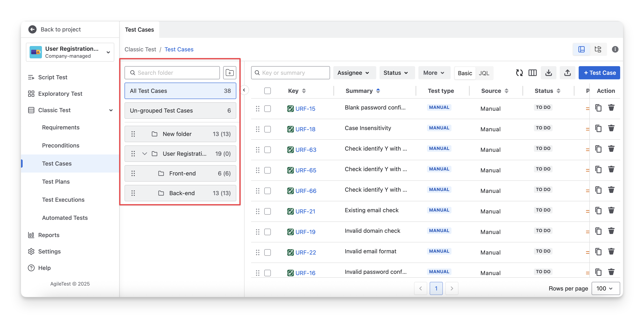Open the column configuration icon
Image resolution: width=644 pixels, height=318 pixels.
pyautogui.click(x=532, y=73)
